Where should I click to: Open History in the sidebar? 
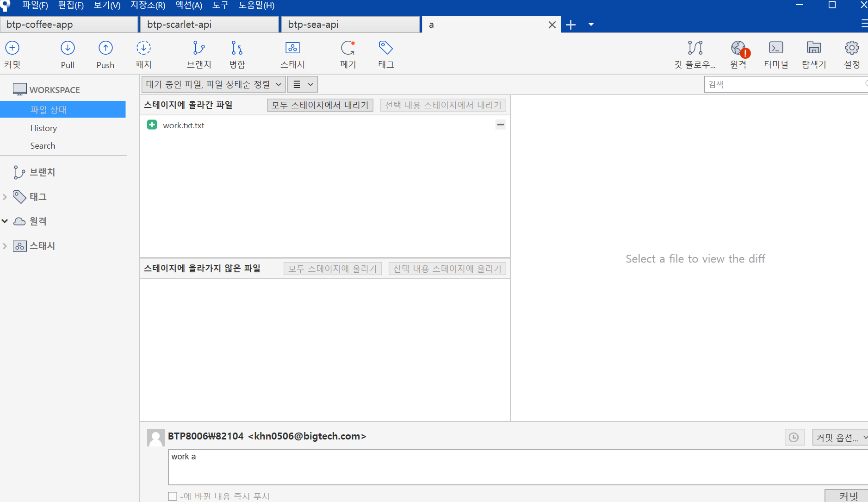pyautogui.click(x=43, y=128)
